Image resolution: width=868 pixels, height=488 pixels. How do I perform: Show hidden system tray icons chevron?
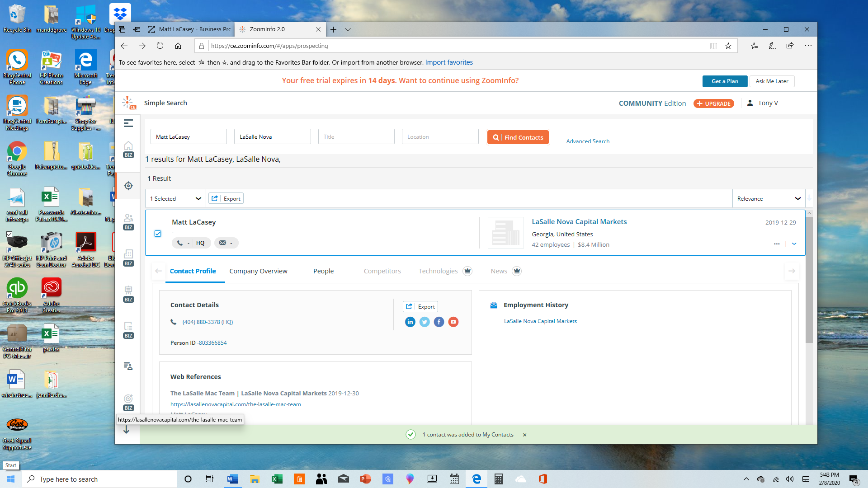coord(746,479)
